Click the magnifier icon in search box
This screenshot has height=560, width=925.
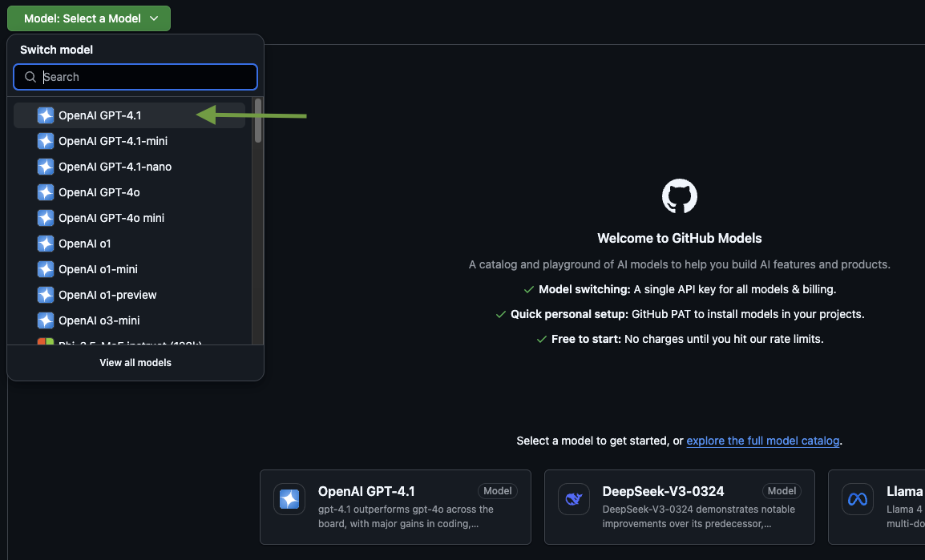pyautogui.click(x=30, y=77)
